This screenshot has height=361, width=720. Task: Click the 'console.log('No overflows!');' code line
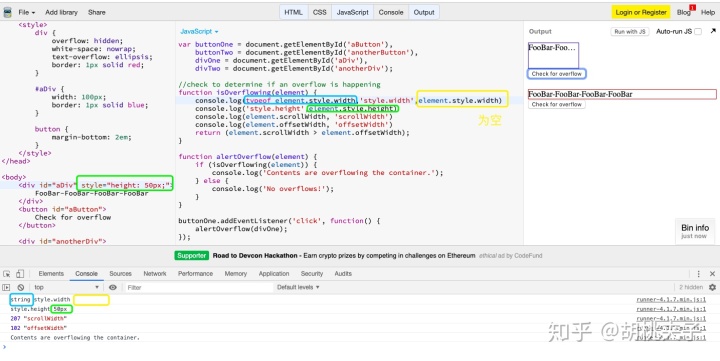point(273,189)
